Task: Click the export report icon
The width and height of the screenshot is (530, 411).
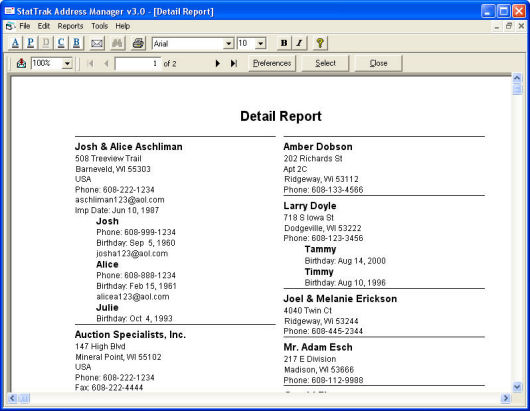Action: point(21,63)
